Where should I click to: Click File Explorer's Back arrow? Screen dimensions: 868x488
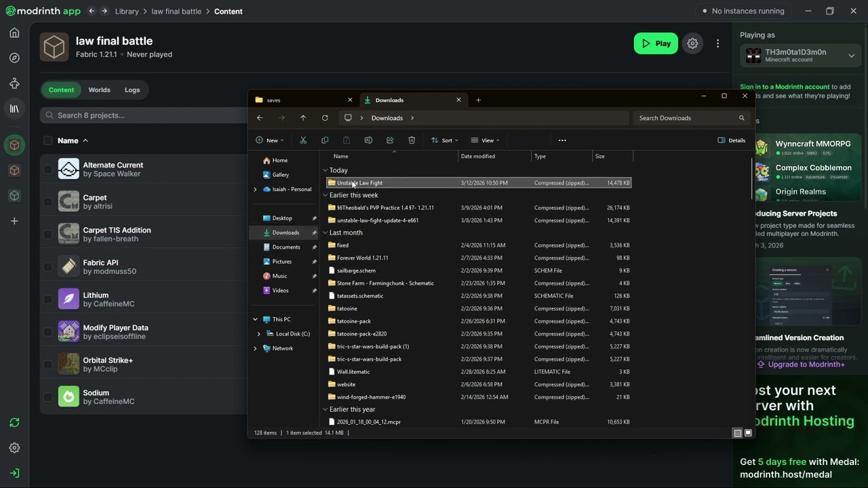point(260,118)
